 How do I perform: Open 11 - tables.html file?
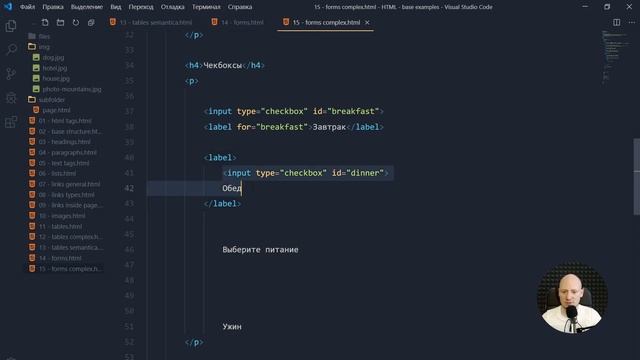[x=60, y=227]
